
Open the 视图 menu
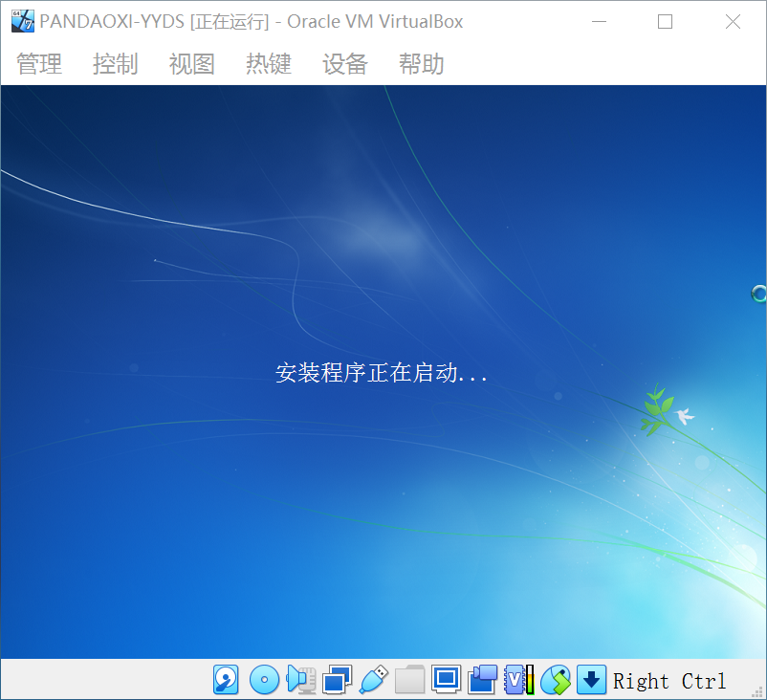pos(191,64)
